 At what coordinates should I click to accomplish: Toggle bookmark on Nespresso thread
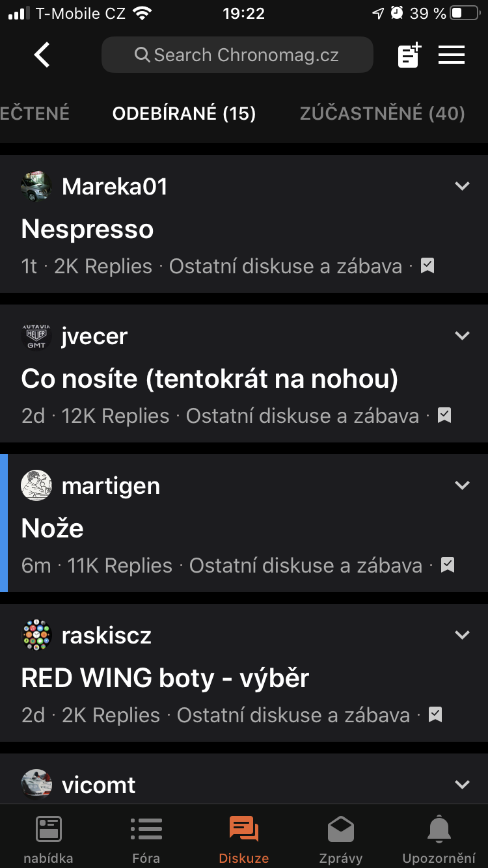pos(427,265)
